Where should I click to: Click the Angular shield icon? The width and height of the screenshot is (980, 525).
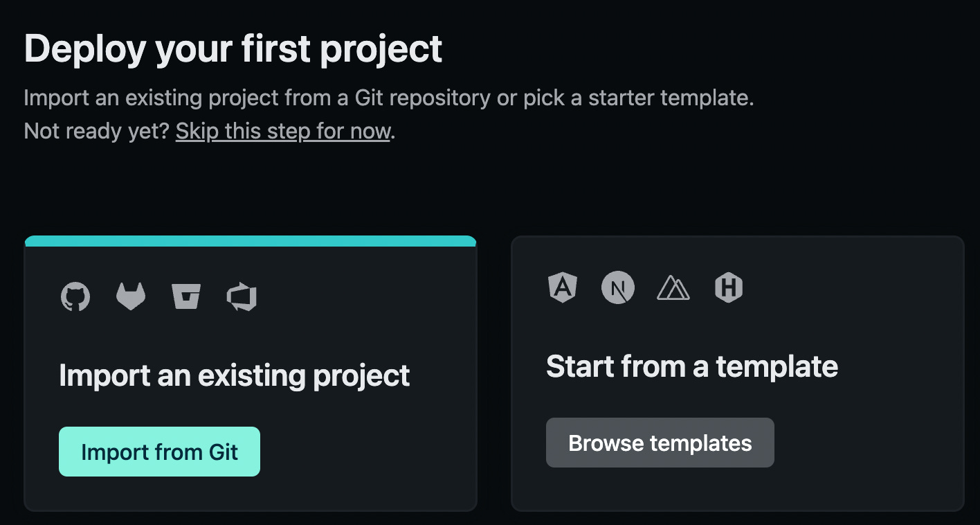563,287
